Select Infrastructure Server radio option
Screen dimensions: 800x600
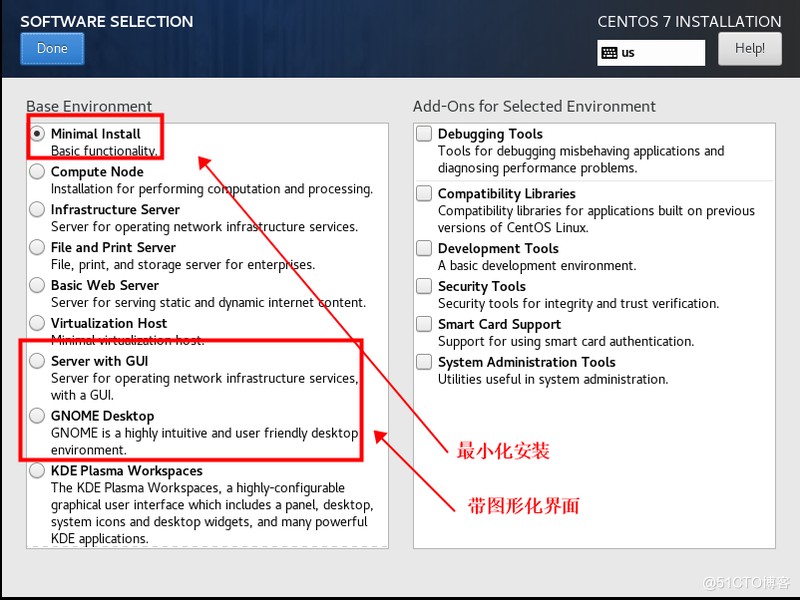tap(37, 209)
